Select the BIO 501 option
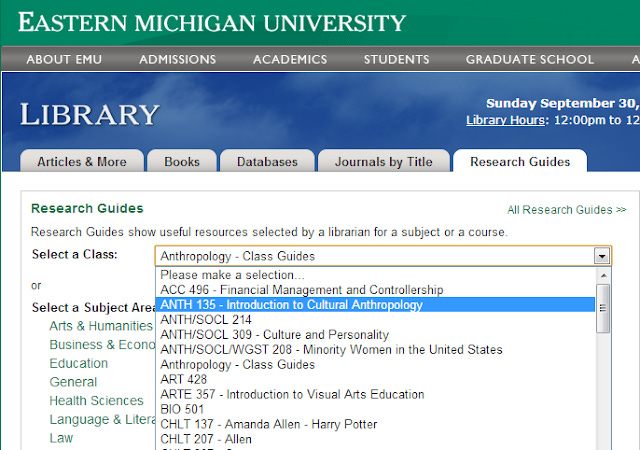Screen dimensions: 640x450 pos(375,409)
